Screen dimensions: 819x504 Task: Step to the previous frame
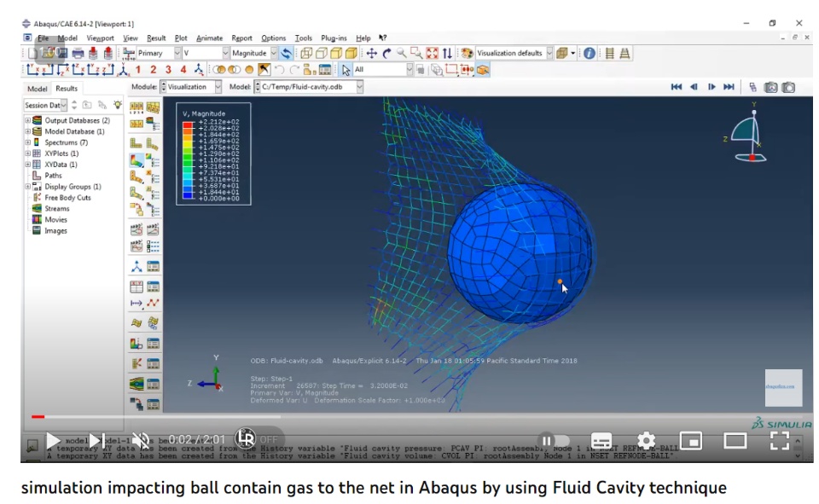pos(694,87)
